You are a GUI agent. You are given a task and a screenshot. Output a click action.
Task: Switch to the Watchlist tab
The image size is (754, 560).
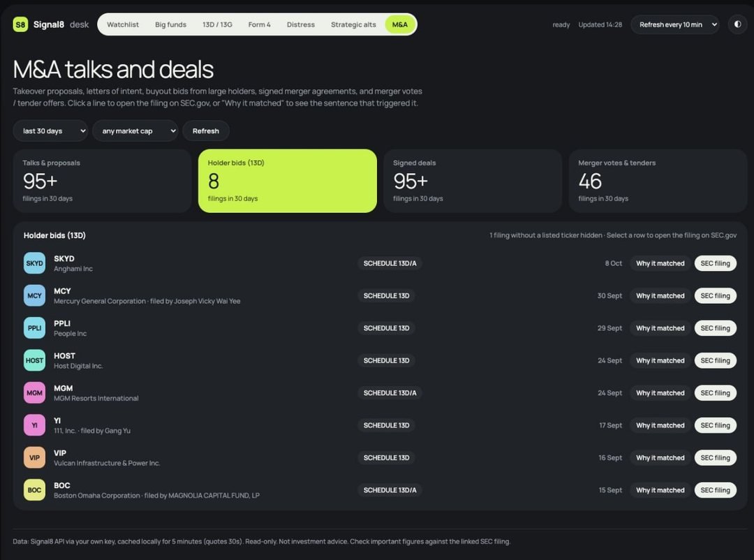point(123,24)
